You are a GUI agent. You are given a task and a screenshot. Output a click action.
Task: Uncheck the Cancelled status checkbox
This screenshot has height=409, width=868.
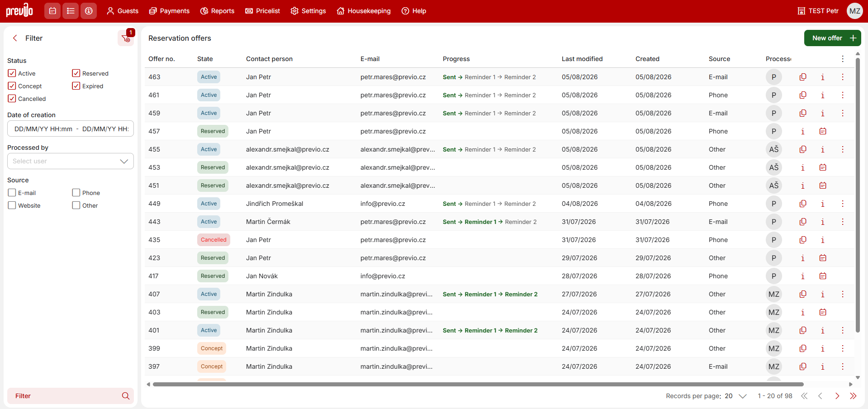click(x=12, y=99)
